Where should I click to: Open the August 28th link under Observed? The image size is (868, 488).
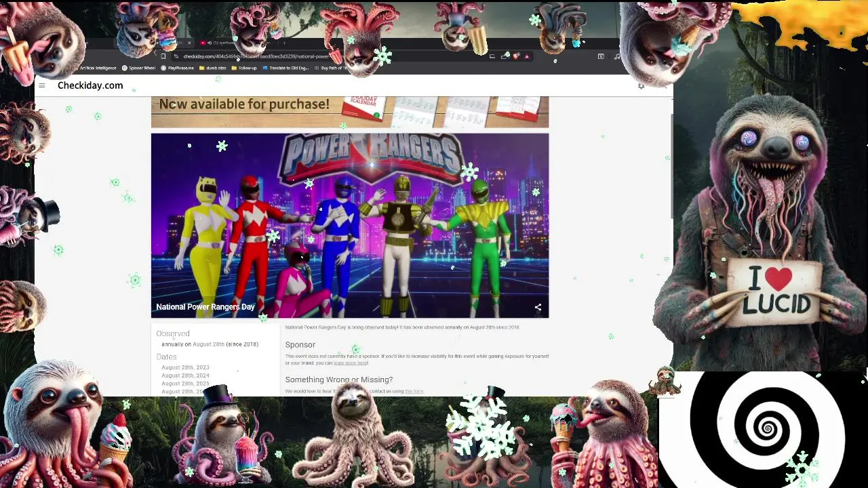click(208, 344)
